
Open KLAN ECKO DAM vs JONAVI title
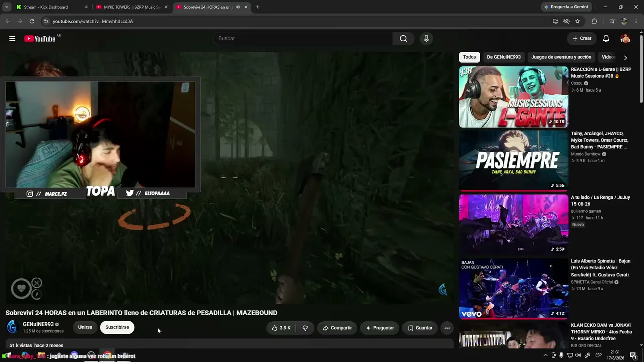pyautogui.click(x=601, y=332)
